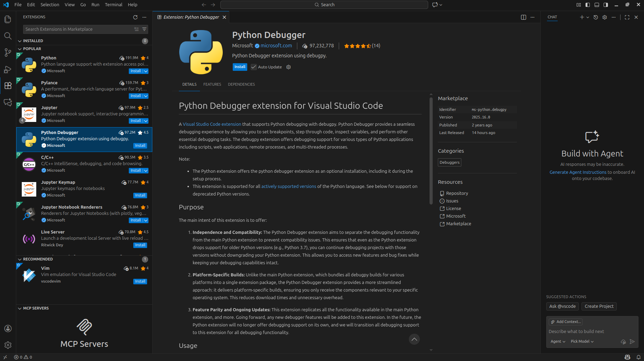644x361 pixels.
Task: Switch to the Features tab
Action: (x=212, y=84)
